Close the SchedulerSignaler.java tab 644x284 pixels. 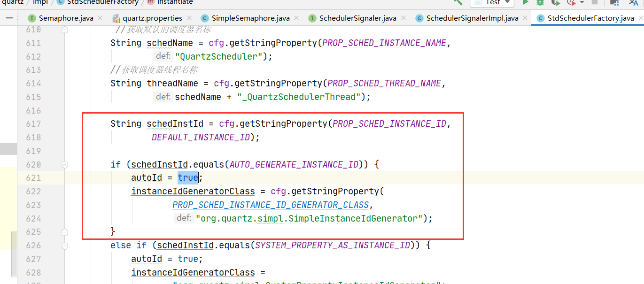pyautogui.click(x=403, y=19)
